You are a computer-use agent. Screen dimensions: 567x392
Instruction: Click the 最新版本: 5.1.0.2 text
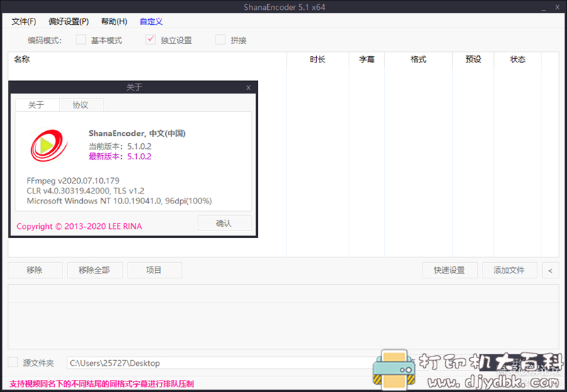[120, 157]
